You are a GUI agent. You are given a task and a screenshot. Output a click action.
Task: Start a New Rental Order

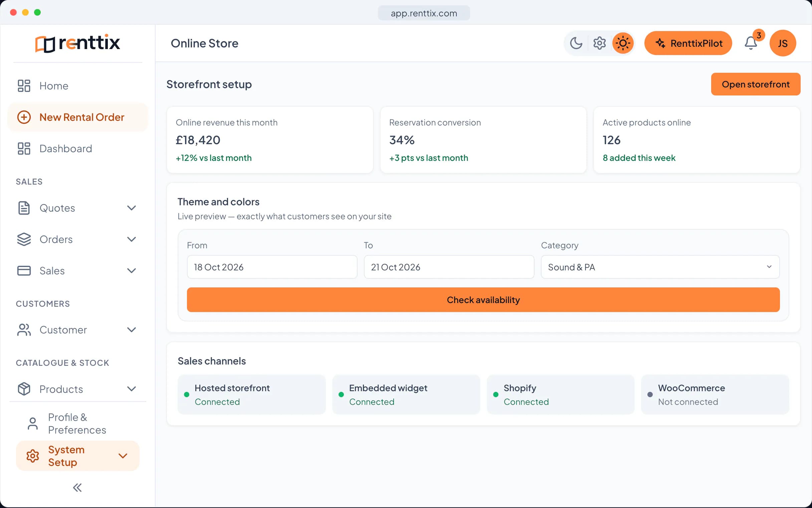(x=78, y=117)
